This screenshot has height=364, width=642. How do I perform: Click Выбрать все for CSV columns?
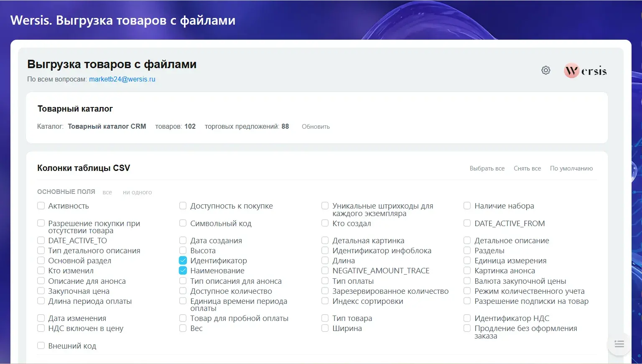[x=487, y=168]
